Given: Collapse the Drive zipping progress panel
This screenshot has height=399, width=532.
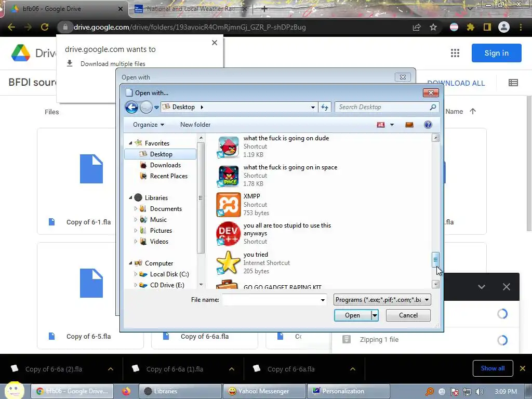Looking at the screenshot, I should coord(481,287).
